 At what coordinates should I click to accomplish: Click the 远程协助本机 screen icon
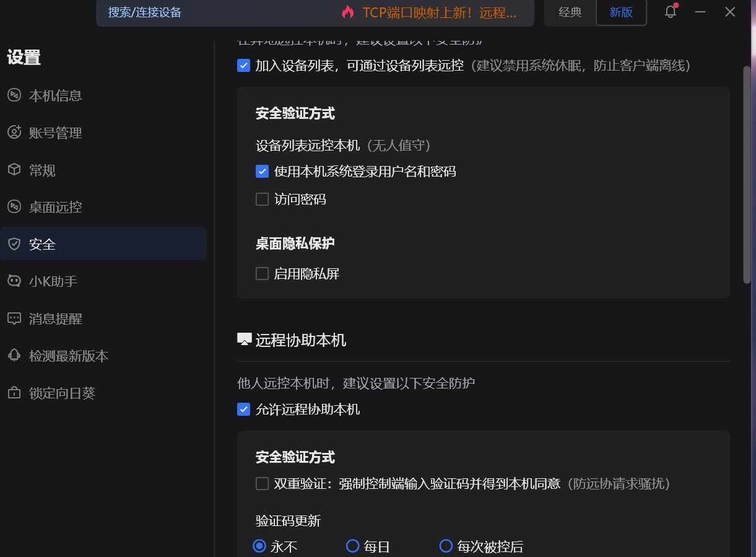[x=245, y=340]
